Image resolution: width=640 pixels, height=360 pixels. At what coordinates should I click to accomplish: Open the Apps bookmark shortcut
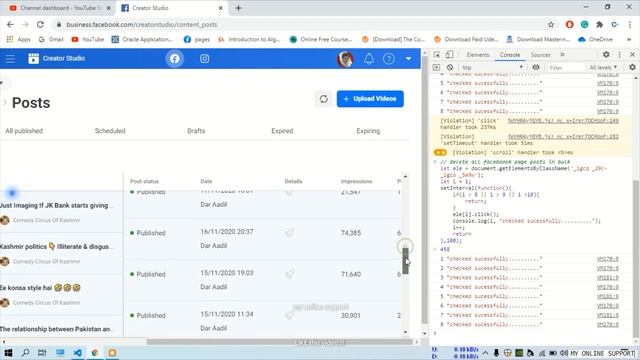(x=19, y=39)
